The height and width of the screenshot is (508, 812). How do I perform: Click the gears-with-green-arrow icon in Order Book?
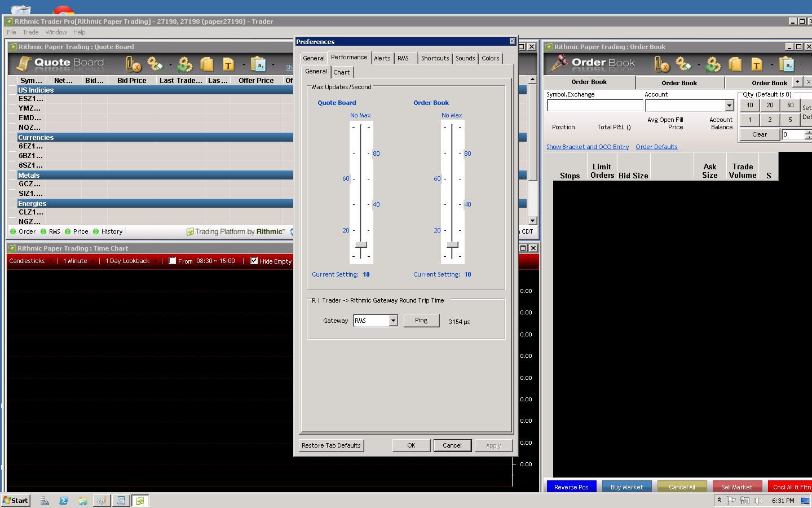pyautogui.click(x=713, y=64)
